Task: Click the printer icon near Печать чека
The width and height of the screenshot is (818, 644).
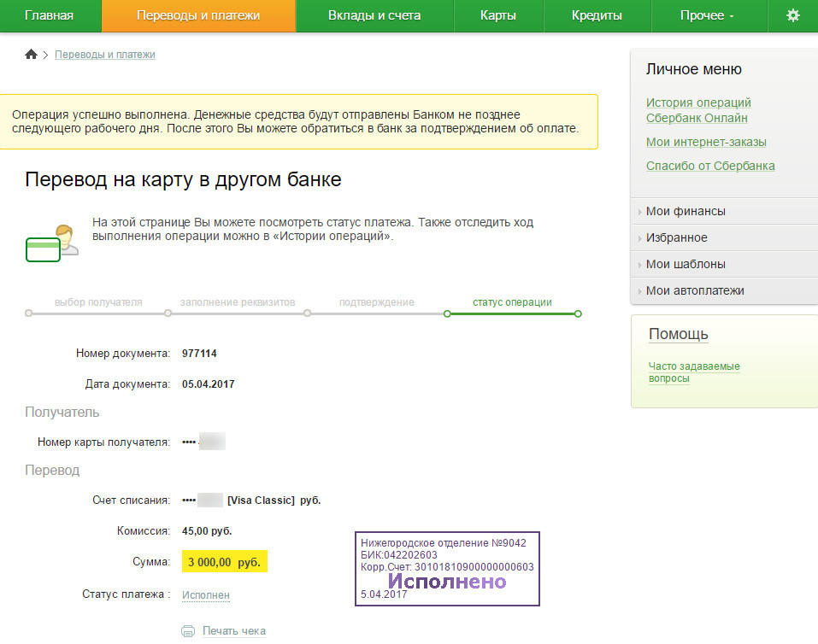Action: [x=188, y=631]
